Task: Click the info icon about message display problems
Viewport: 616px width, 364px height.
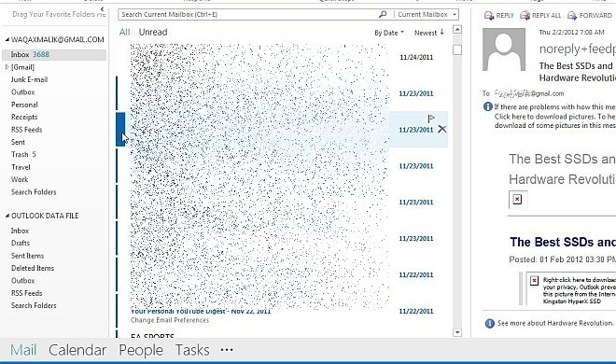Action: [487, 106]
